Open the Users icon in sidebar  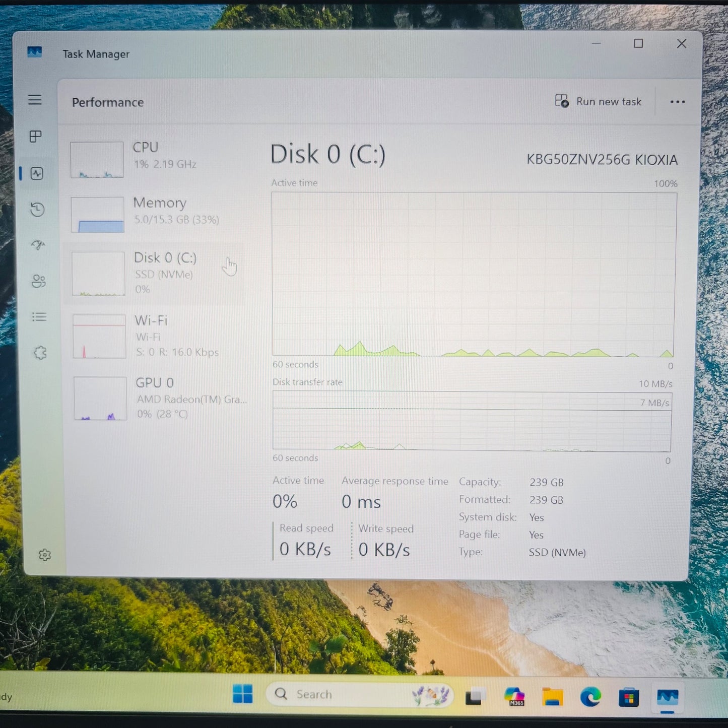(39, 281)
